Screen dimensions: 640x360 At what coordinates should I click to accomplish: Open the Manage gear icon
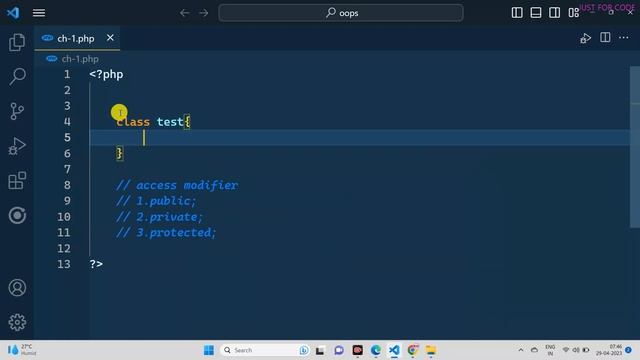17,322
